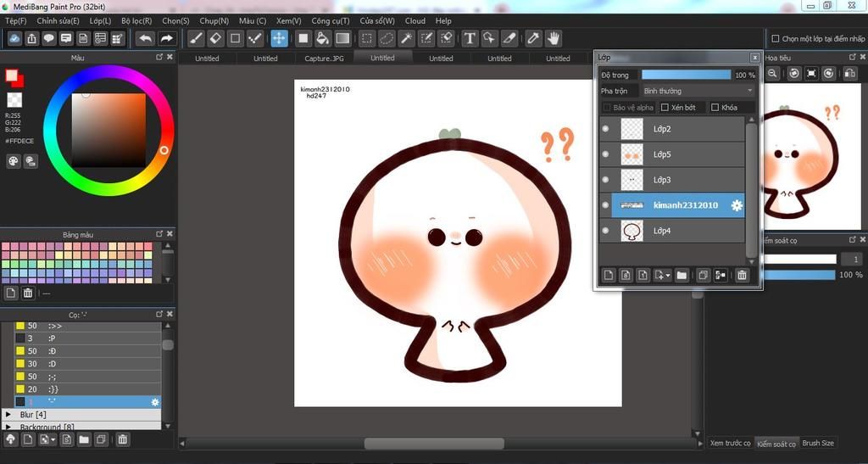Click the horizontal canvas scrollbar thumb

(x=434, y=444)
